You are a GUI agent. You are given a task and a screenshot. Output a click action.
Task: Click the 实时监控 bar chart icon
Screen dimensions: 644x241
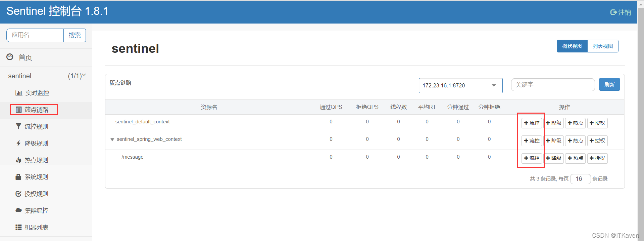coord(19,93)
